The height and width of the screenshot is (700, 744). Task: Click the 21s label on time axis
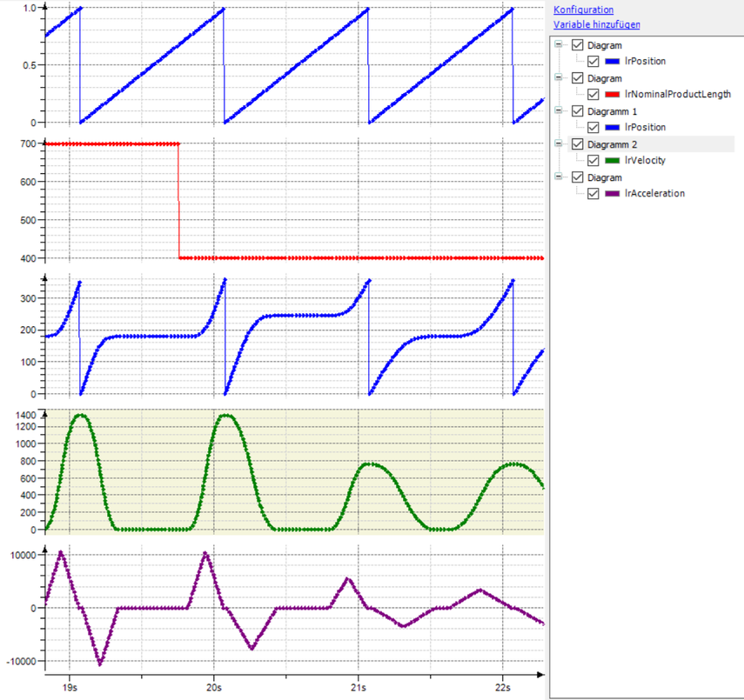click(359, 687)
